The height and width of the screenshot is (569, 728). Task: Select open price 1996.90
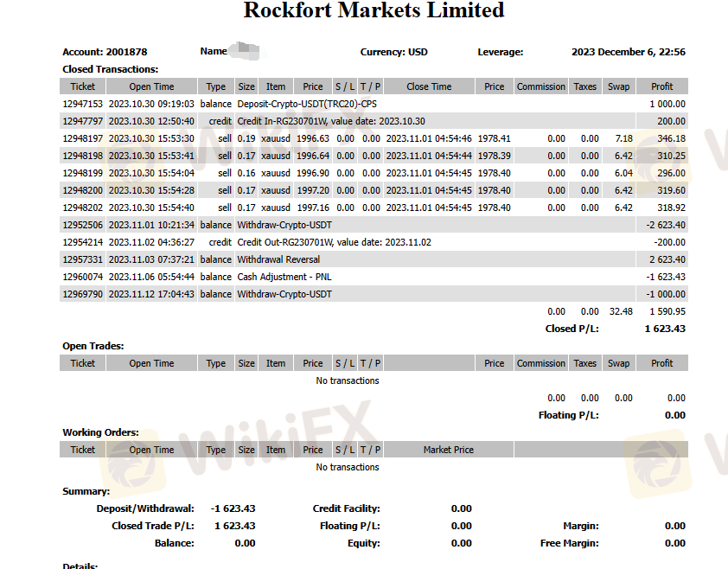coord(313,173)
